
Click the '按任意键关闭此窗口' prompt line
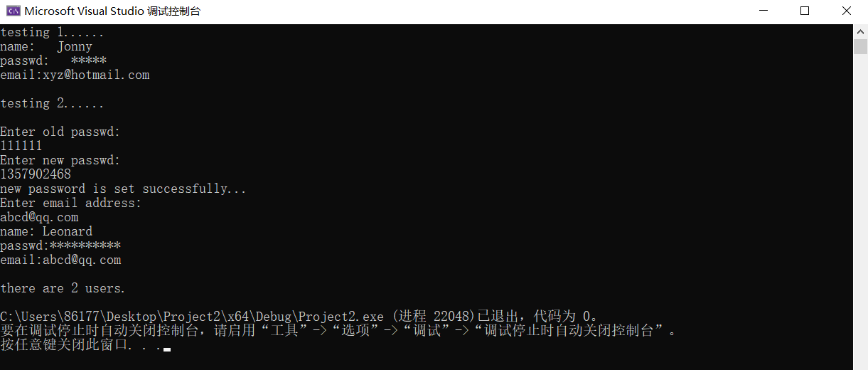pyautogui.click(x=80, y=345)
